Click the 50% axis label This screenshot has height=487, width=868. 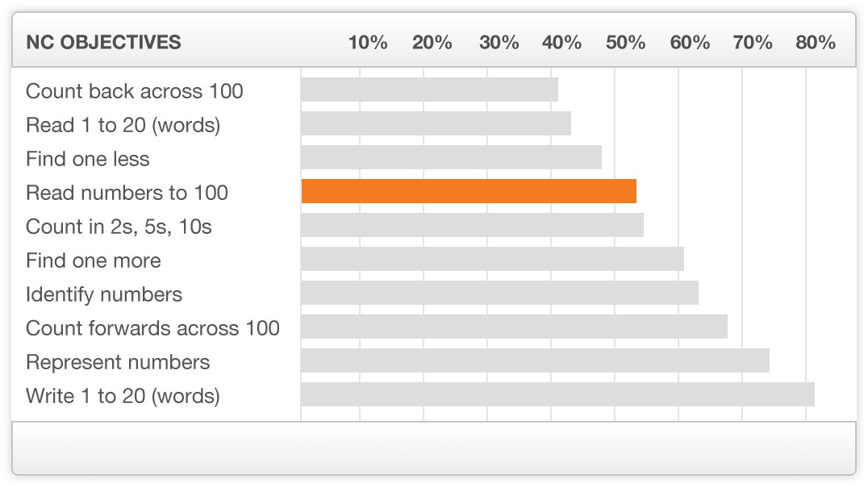click(x=625, y=42)
